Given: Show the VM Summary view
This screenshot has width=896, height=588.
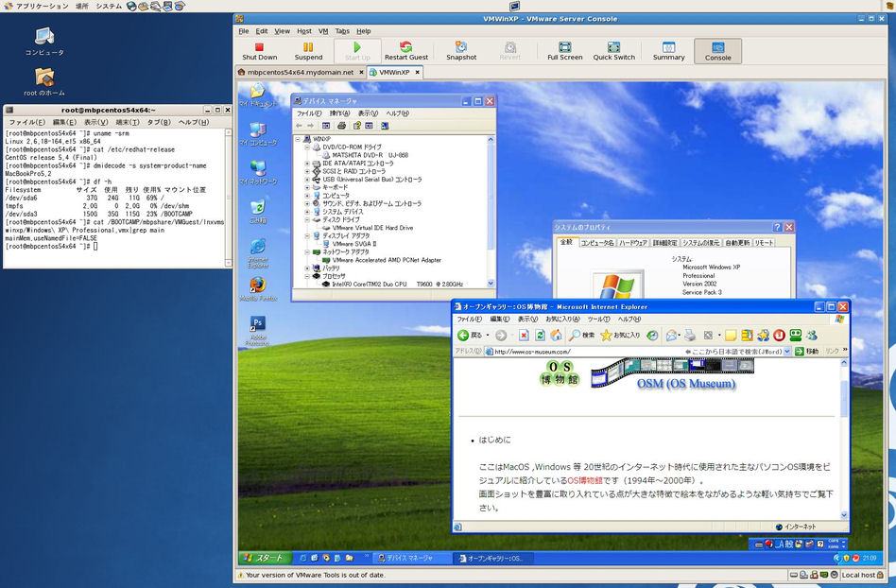Looking at the screenshot, I should coord(668,51).
